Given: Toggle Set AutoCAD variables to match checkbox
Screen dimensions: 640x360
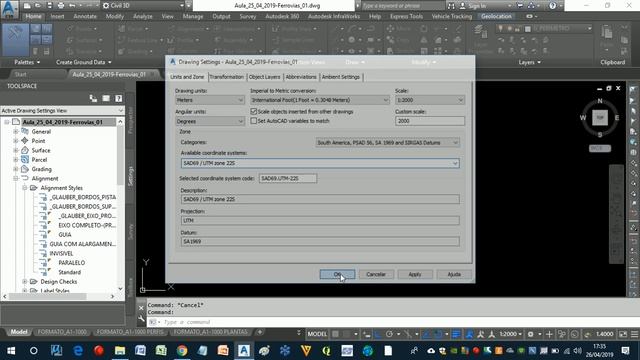Looking at the screenshot, I should click(x=253, y=121).
